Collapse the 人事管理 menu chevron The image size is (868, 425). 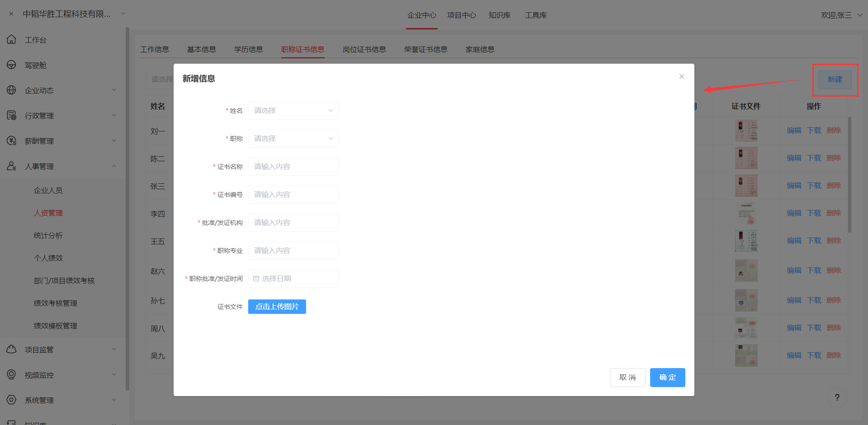point(114,166)
